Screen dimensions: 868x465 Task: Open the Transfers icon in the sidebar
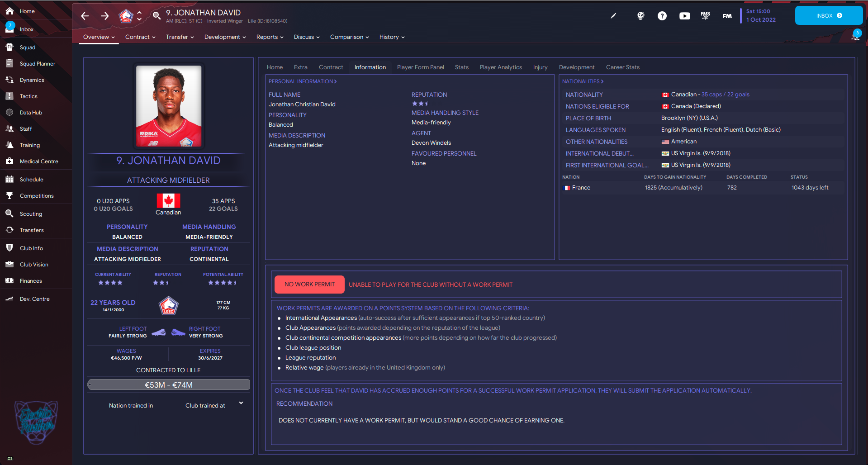pos(9,230)
